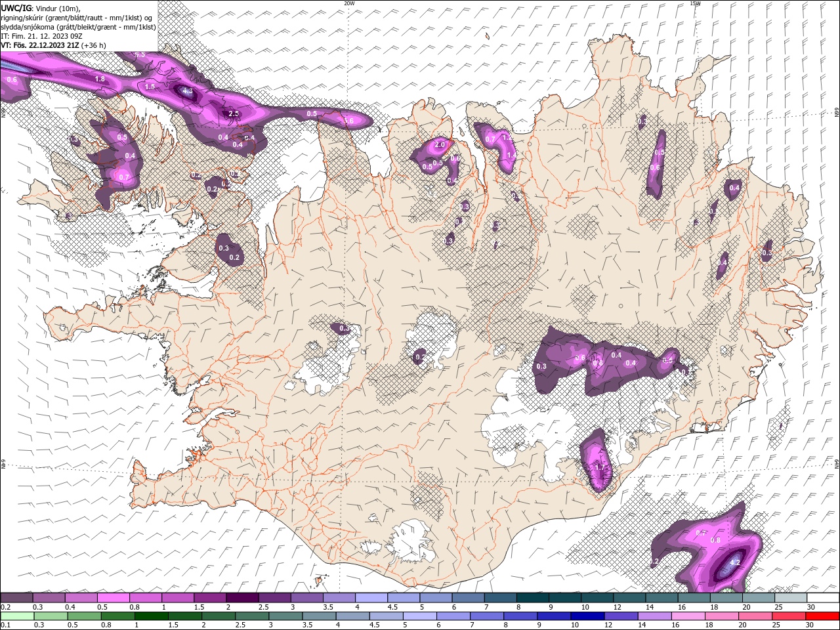
Task: Select the upper legend swatch from 1 to 1.5
Action: pyautogui.click(x=177, y=598)
